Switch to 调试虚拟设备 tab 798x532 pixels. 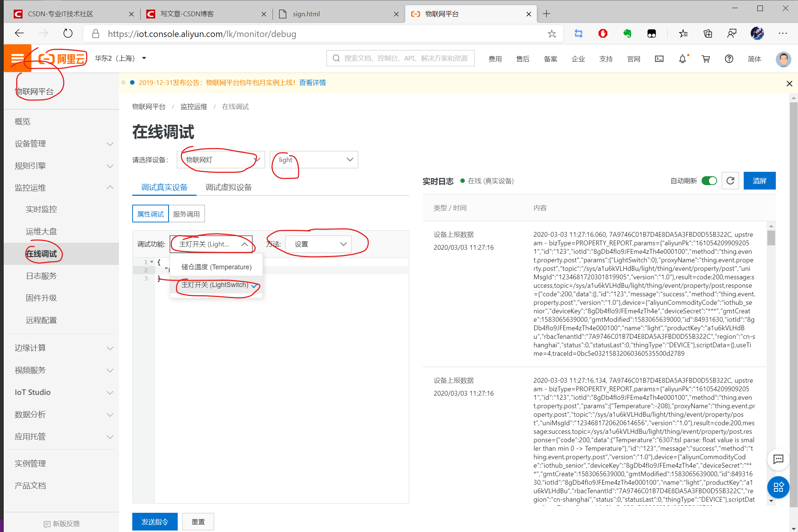[x=228, y=187]
